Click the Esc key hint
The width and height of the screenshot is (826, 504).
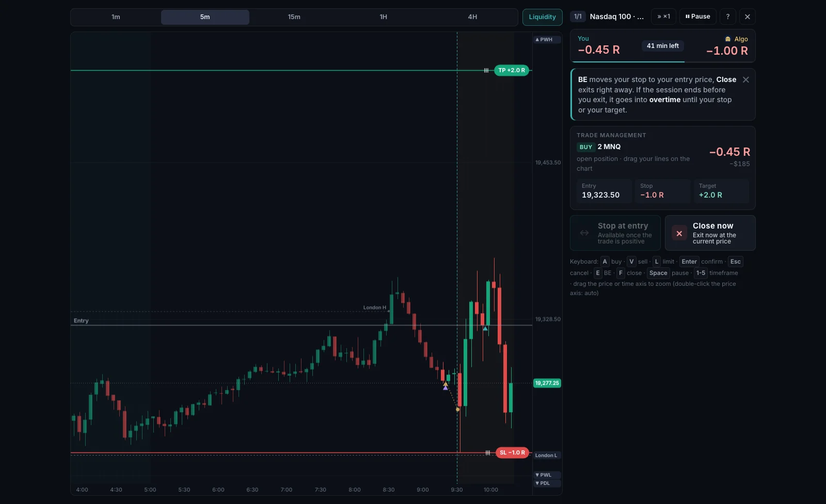pos(736,262)
